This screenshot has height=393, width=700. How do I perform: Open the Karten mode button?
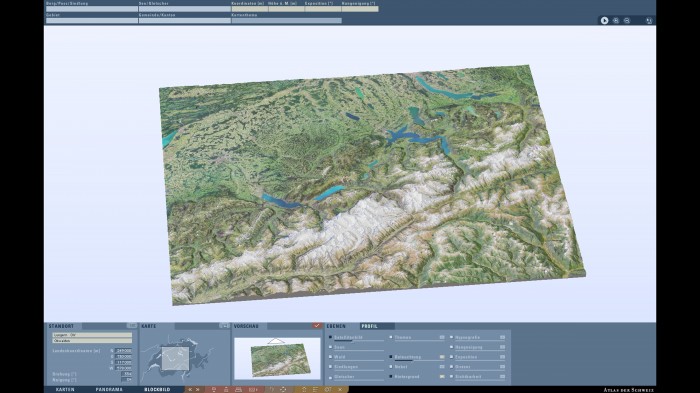pyautogui.click(x=65, y=389)
